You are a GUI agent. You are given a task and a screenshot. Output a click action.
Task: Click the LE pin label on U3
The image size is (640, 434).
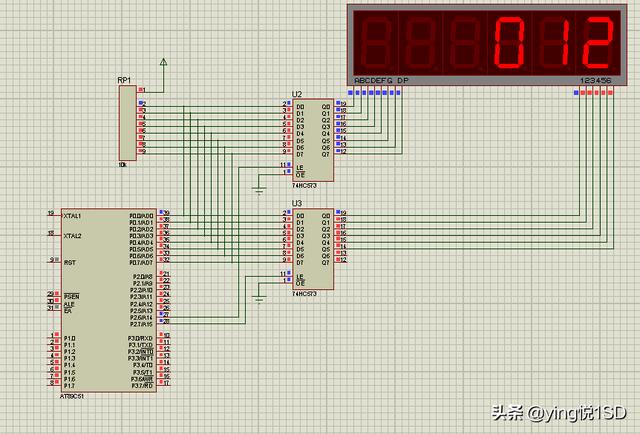pos(300,276)
